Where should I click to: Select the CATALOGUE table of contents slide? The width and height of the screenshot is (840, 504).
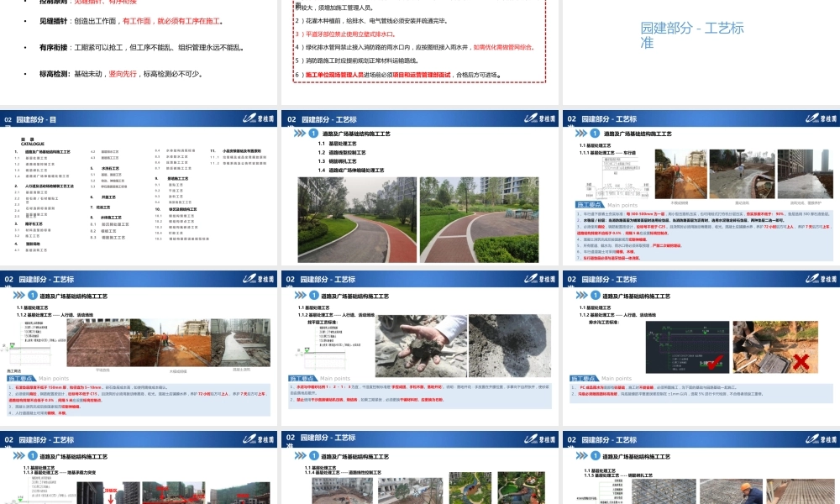[139, 187]
